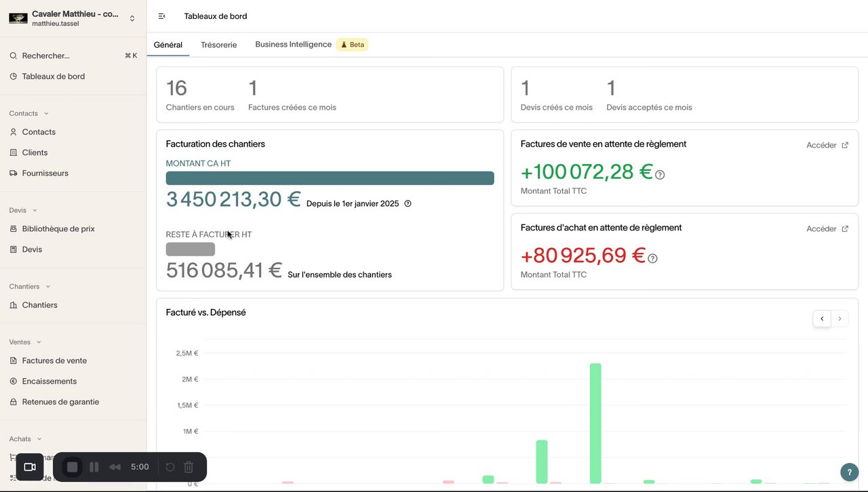The height and width of the screenshot is (492, 868).
Task: Delete the recording with the trash icon
Action: point(189,467)
